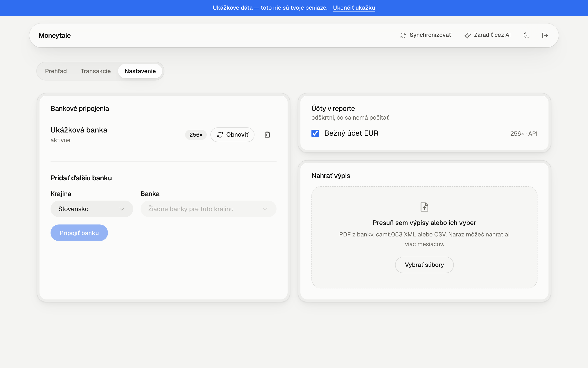The height and width of the screenshot is (368, 588).
Task: Click the Synchronizovať button
Action: 426,35
